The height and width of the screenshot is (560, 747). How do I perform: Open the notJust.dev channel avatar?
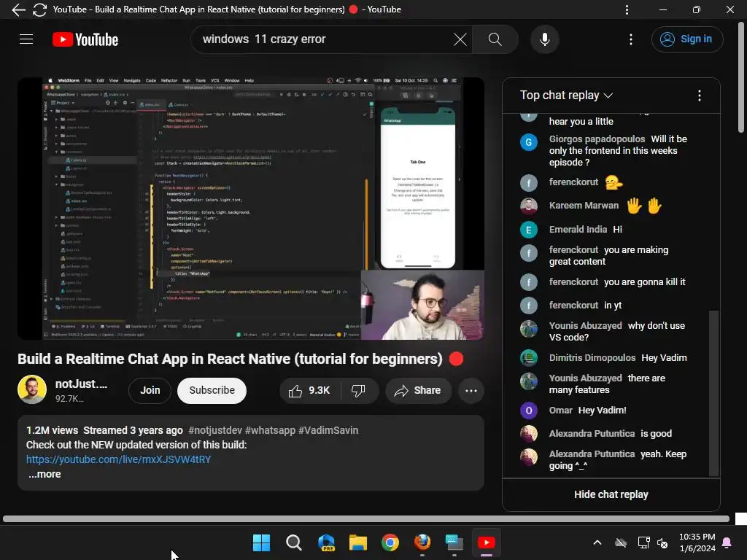point(32,390)
